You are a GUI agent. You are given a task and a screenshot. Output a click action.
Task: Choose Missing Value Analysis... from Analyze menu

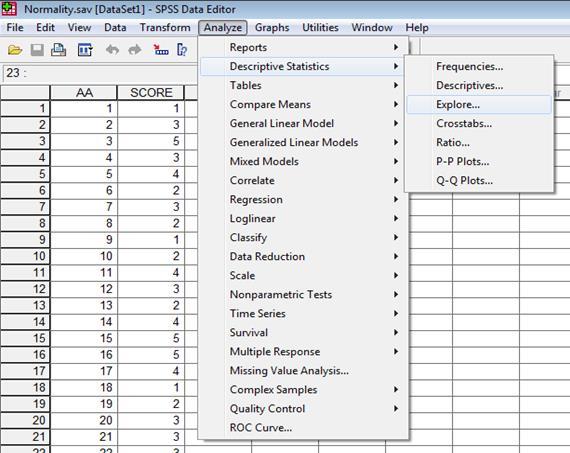pos(302,370)
